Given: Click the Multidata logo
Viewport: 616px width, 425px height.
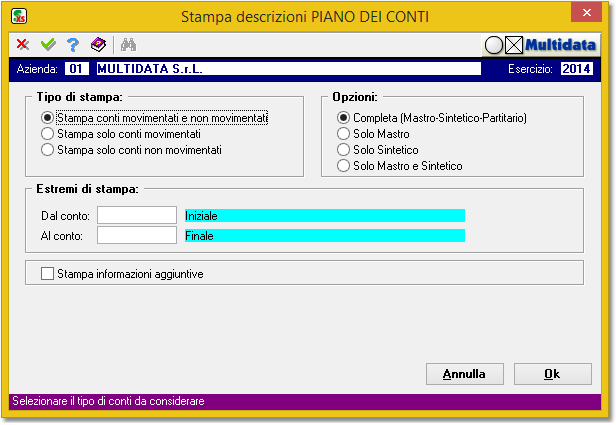Looking at the screenshot, I should [541, 45].
